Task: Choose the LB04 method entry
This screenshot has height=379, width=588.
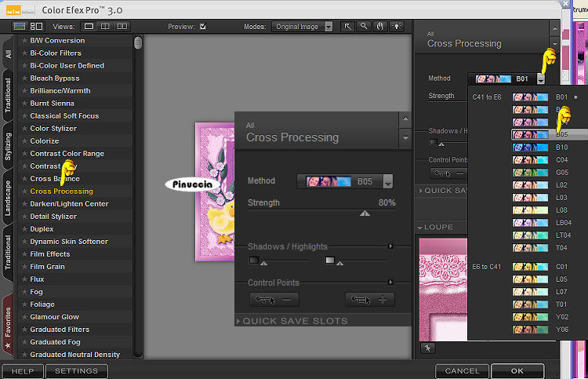Action: 563,223
